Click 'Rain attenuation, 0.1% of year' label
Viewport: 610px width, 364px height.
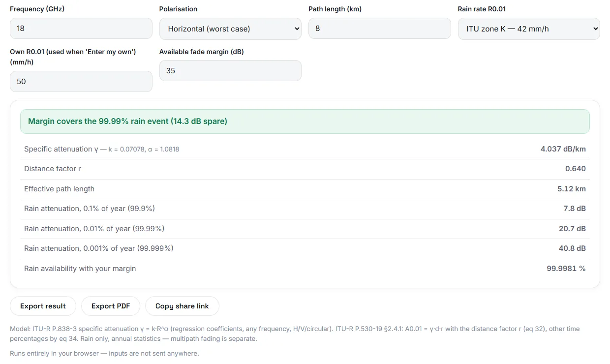pyautogui.click(x=90, y=209)
